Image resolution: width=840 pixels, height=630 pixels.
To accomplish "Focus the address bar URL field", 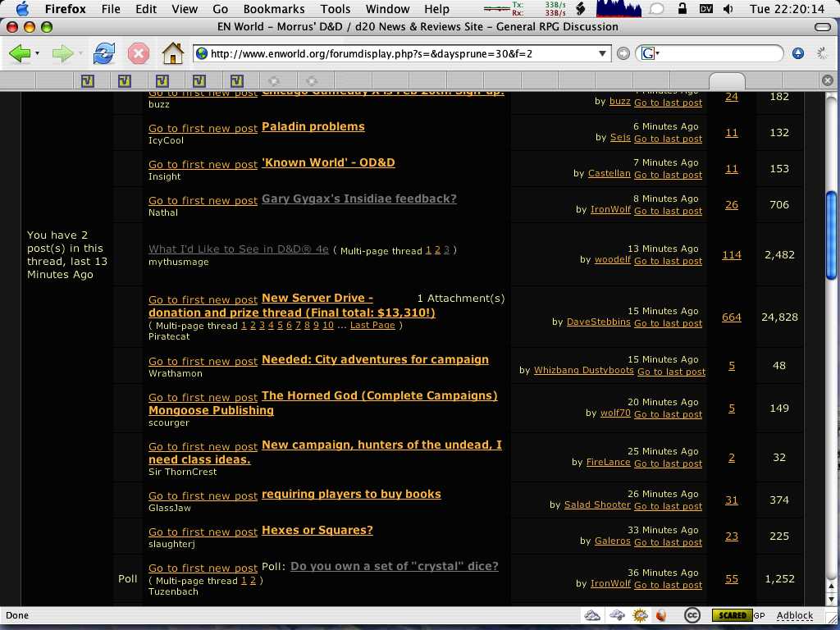I will click(402, 53).
